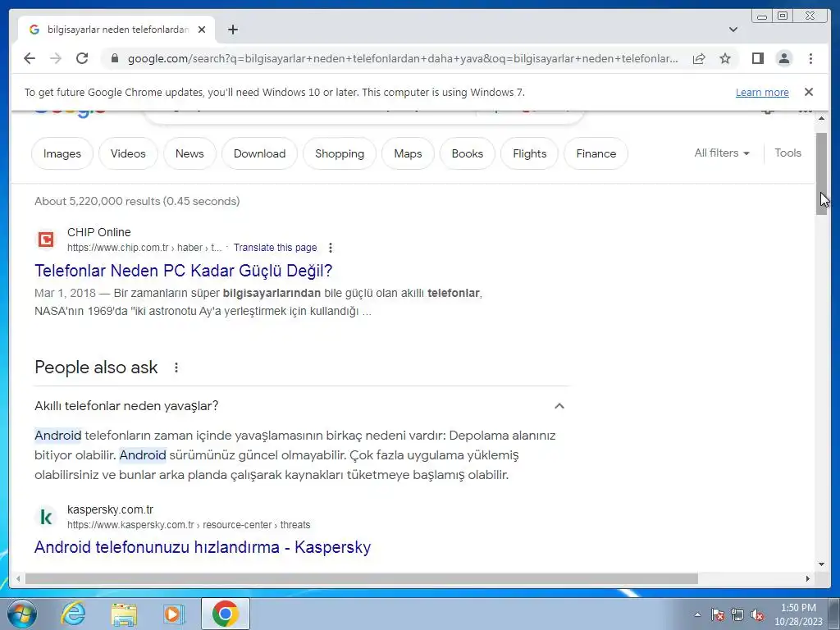Open the All filters dropdown
840x630 pixels.
[x=722, y=153]
